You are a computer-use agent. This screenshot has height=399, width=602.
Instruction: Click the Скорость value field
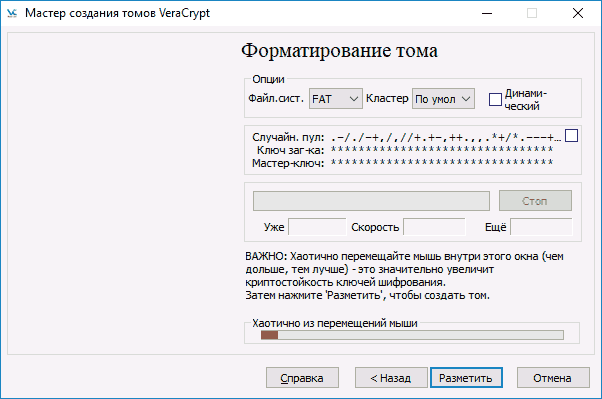(434, 227)
